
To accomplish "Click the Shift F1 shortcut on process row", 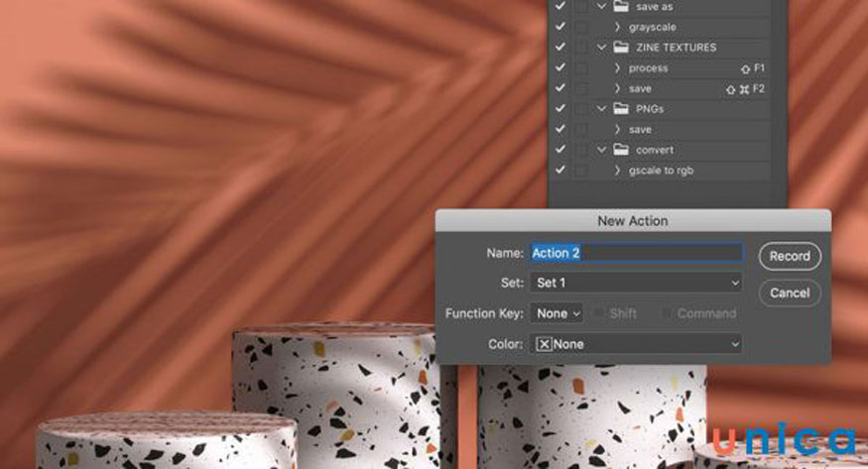I will (x=752, y=68).
